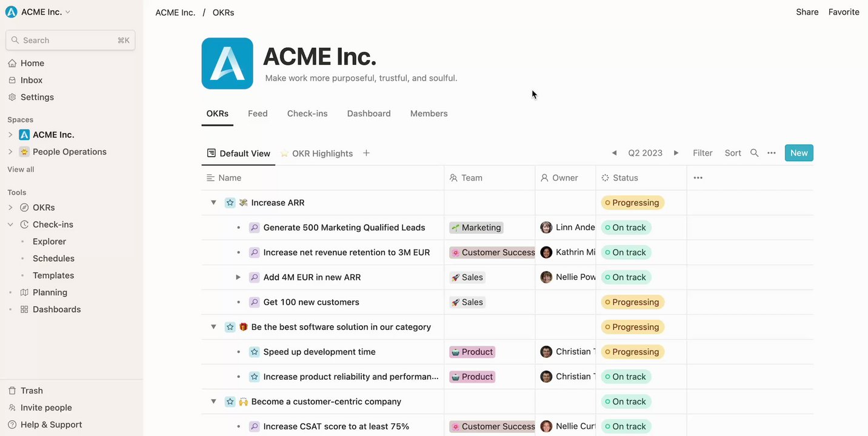Click the Share button
868x436 pixels.
pyautogui.click(x=807, y=12)
